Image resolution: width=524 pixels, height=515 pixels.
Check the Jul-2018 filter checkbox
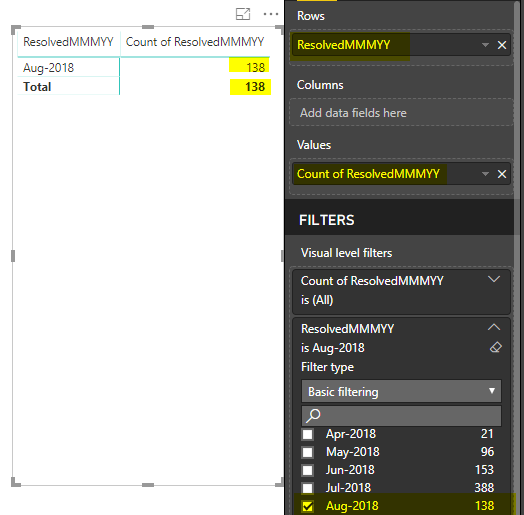(307, 488)
